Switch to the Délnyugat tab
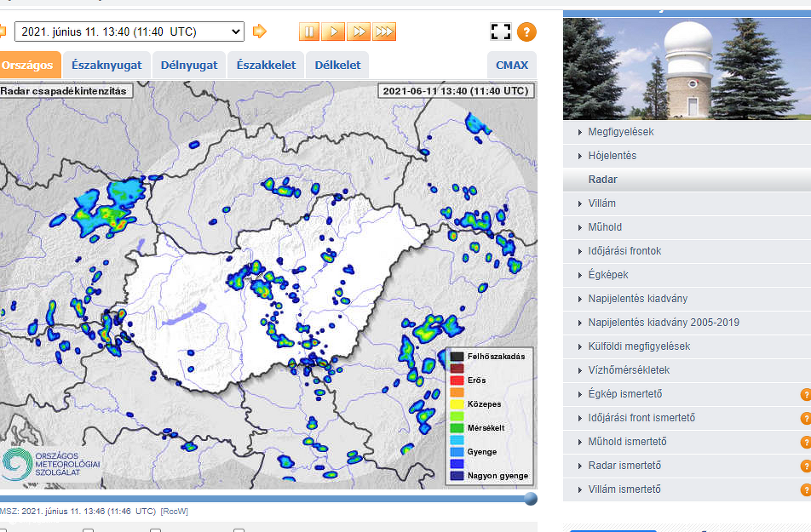 pos(189,65)
